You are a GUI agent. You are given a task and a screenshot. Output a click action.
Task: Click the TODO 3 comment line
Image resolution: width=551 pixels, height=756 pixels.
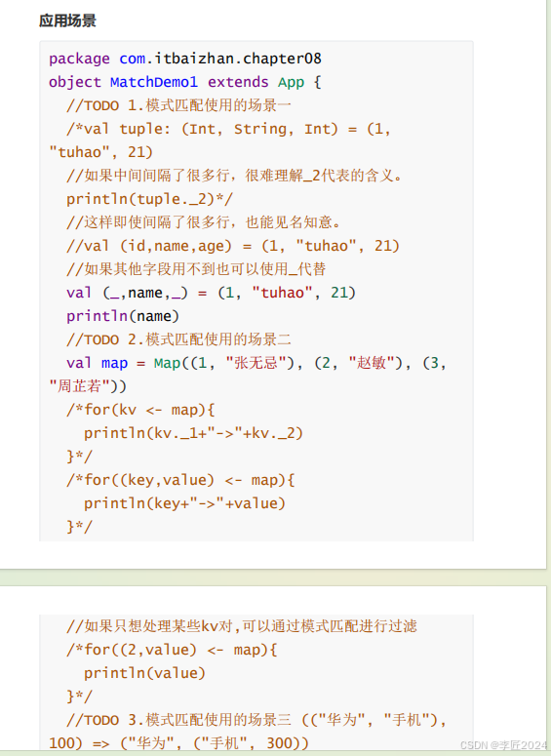click(256, 720)
